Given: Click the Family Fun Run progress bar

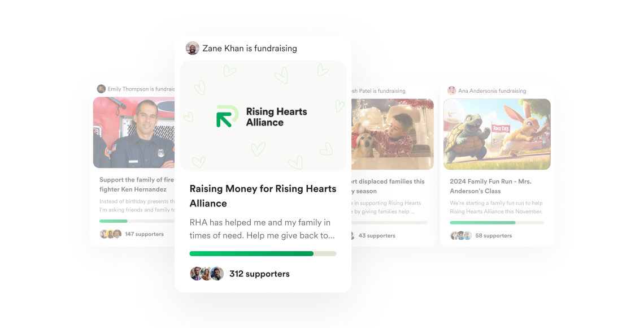Looking at the screenshot, I should pyautogui.click(x=497, y=222).
